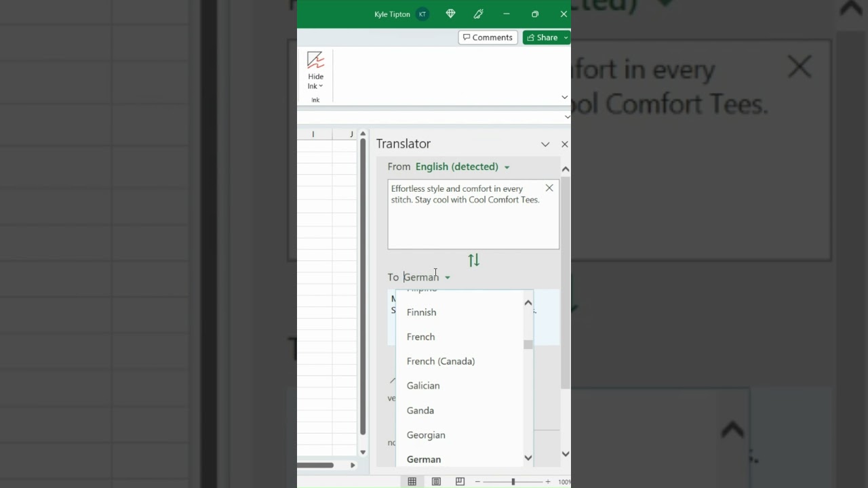
Task: Open the Comments pane
Action: (x=488, y=37)
